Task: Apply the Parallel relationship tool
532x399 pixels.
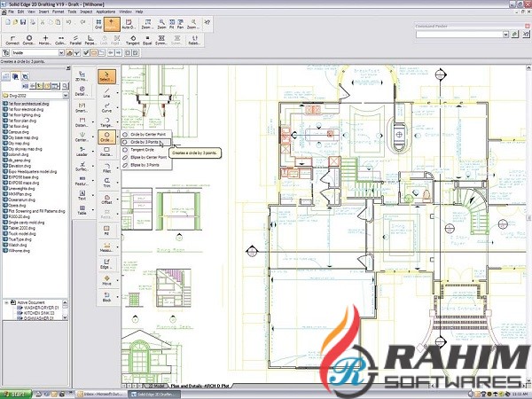Action: [x=75, y=40]
